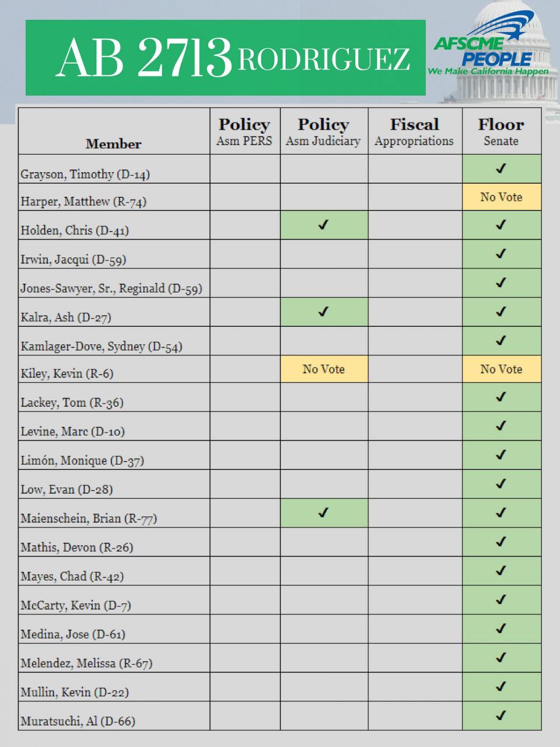The image size is (560, 747).
Task: Click the AFSCME People logo
Action: click(x=490, y=48)
